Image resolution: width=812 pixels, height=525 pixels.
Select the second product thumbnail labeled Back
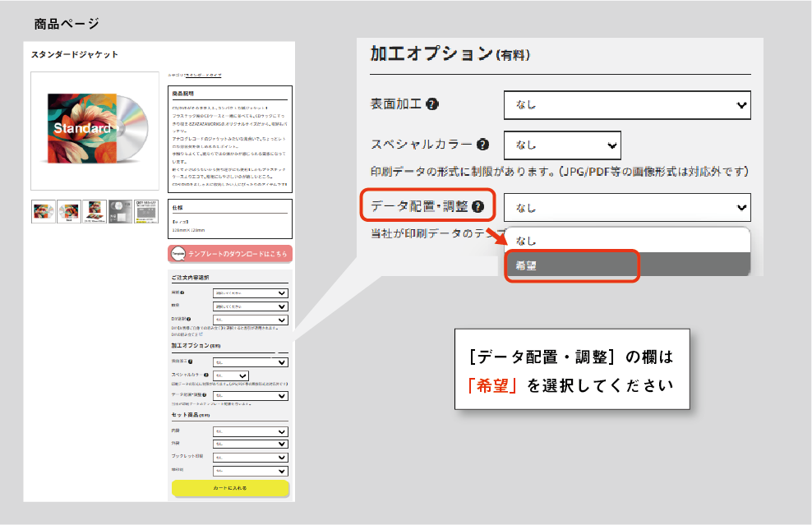69,211
